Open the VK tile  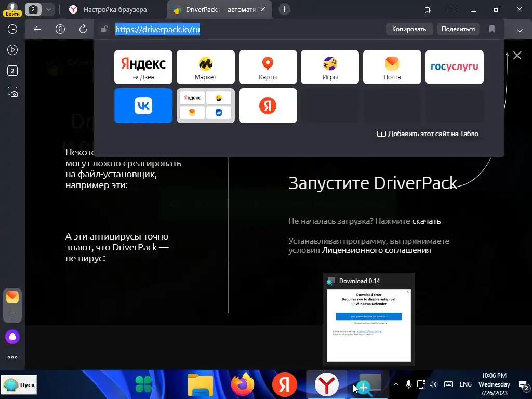click(x=143, y=105)
